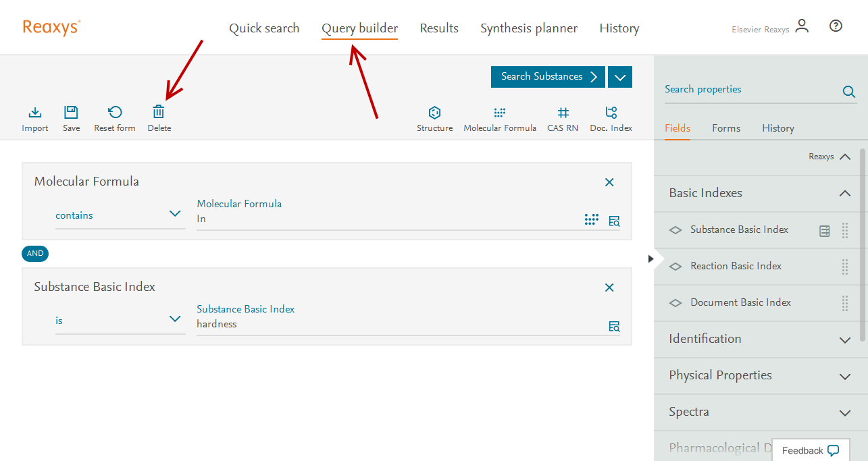The image size is (868, 461).
Task: Open Search Substances options dropdown arrow
Action: click(x=620, y=77)
